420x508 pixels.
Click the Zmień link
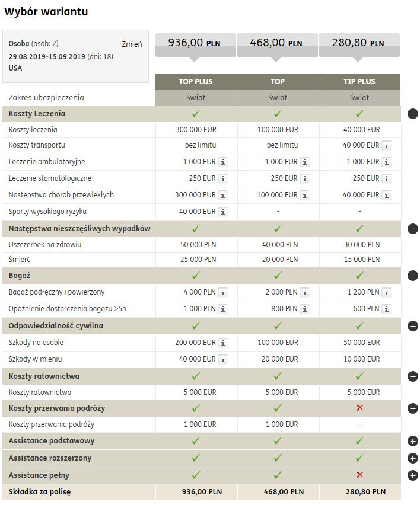point(132,44)
